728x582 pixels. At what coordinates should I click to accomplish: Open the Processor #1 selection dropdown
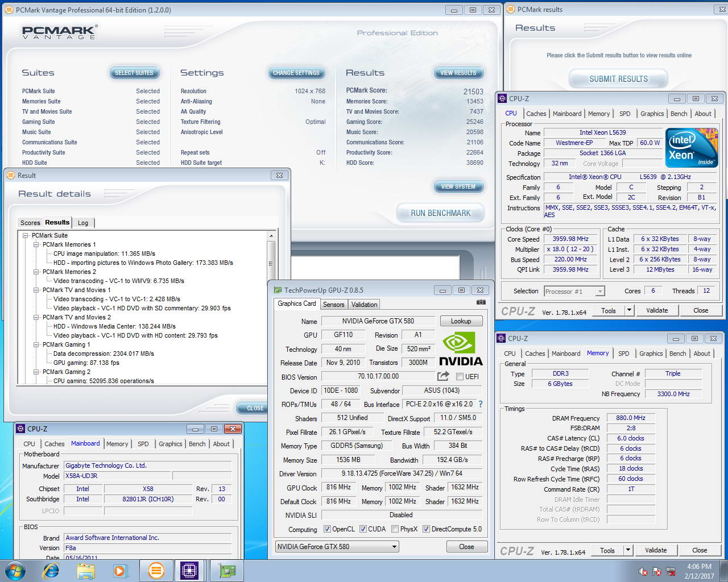[x=574, y=291]
